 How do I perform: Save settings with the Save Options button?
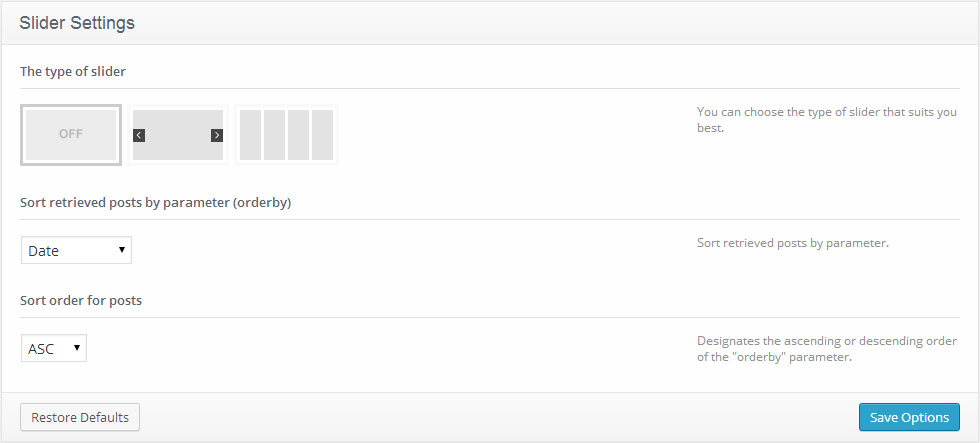pyautogui.click(x=909, y=417)
